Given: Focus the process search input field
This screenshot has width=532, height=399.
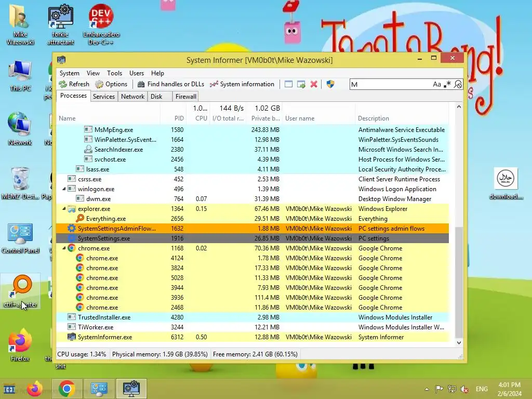Looking at the screenshot, I should (x=390, y=84).
